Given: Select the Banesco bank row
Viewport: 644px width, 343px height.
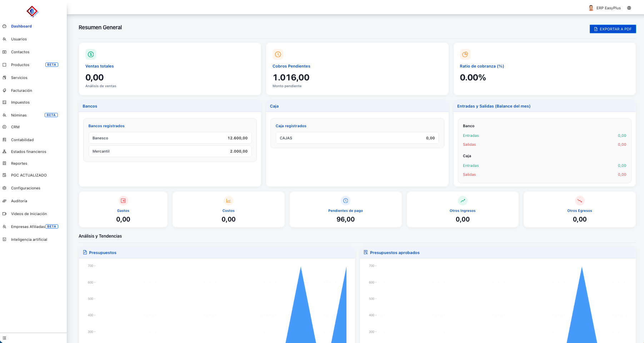Looking at the screenshot, I should pos(170,138).
